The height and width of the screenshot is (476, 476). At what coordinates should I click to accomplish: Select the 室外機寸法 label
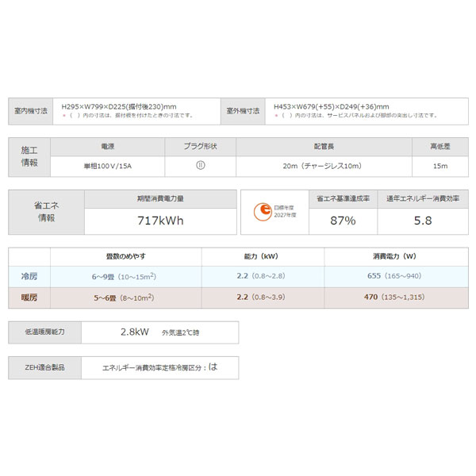pos(243,110)
